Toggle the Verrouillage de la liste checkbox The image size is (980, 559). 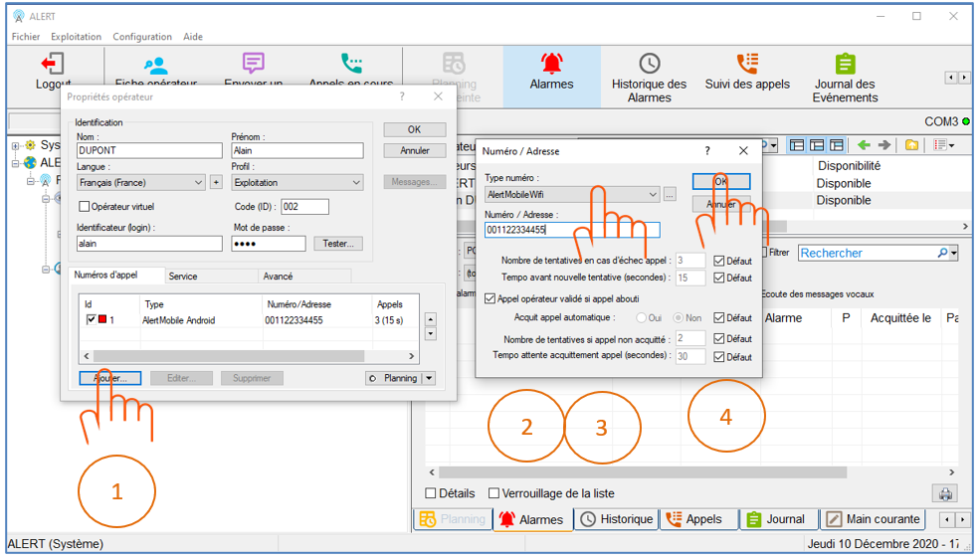[494, 493]
